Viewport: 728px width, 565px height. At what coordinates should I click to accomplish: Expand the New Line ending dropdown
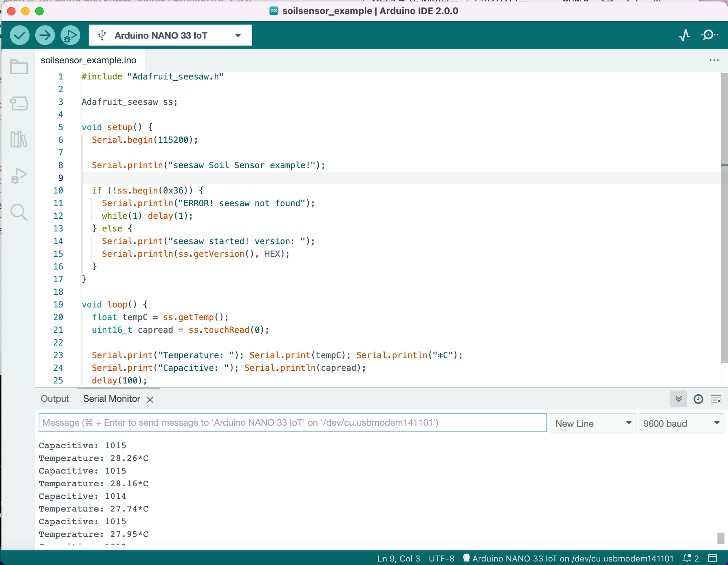[593, 423]
